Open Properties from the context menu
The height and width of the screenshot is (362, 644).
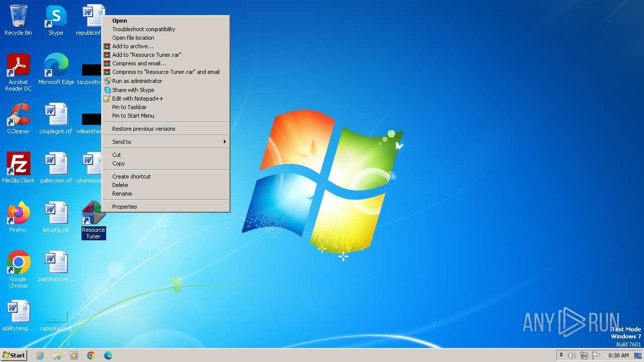(x=166, y=207)
